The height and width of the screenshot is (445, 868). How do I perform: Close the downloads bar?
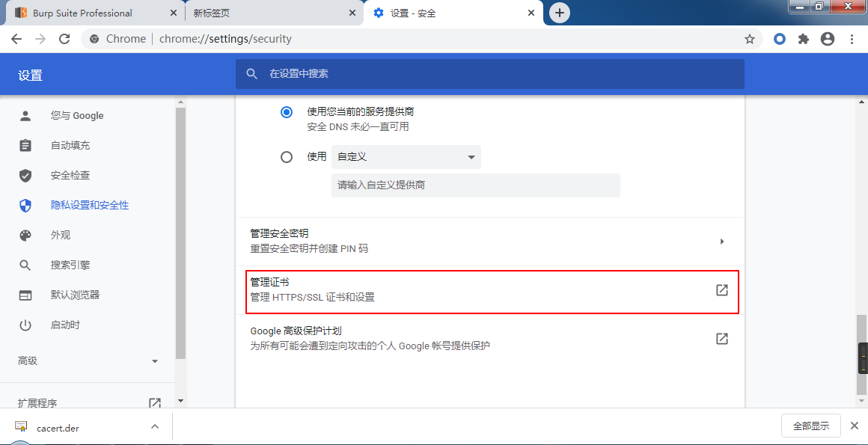coord(854,426)
